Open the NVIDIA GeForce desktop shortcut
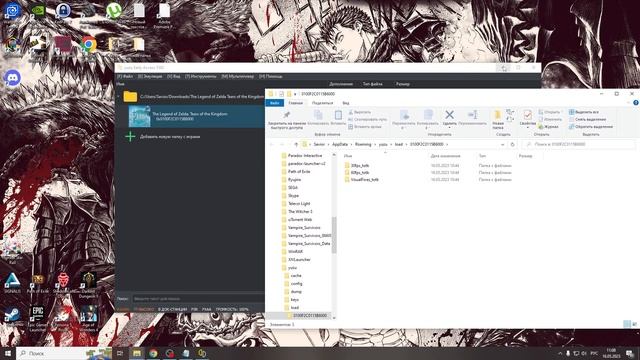This screenshot has height=360, width=640. [38, 11]
